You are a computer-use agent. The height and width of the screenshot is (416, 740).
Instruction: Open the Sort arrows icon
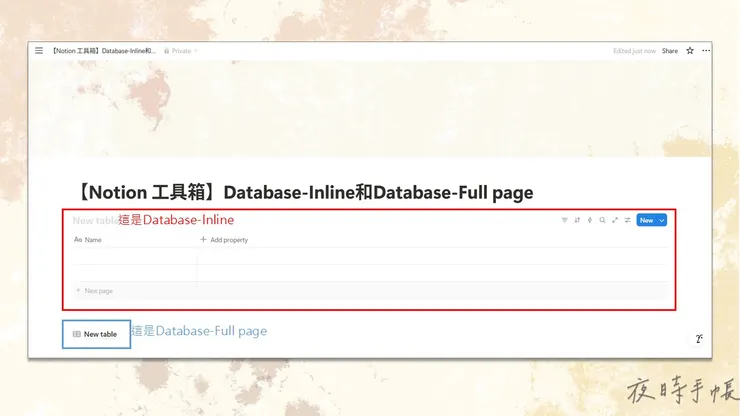[577, 220]
